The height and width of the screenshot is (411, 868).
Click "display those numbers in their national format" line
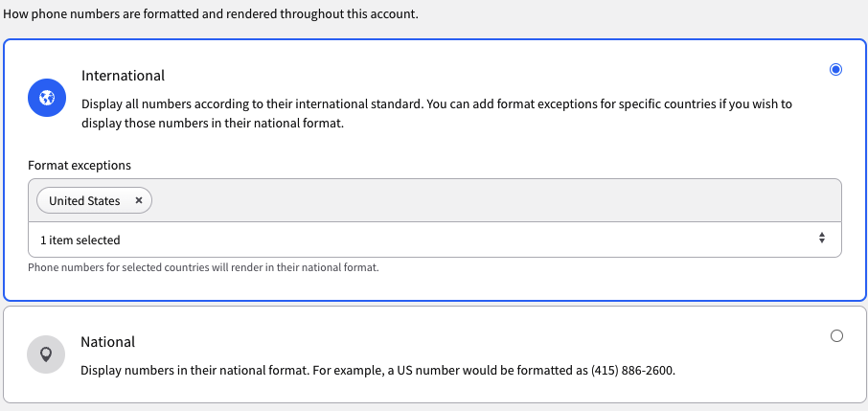coord(213,123)
